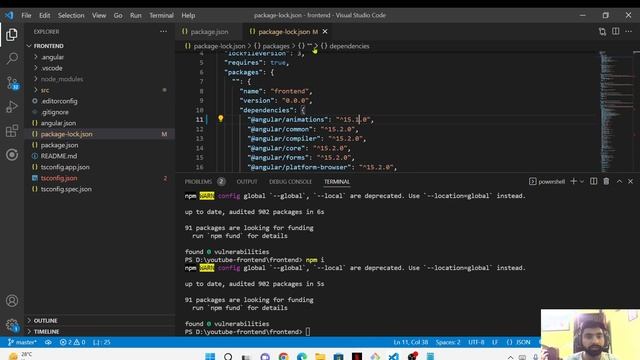Open Windows Start button on taskbar
Viewport: 640px width, 360px height.
(x=210, y=357)
